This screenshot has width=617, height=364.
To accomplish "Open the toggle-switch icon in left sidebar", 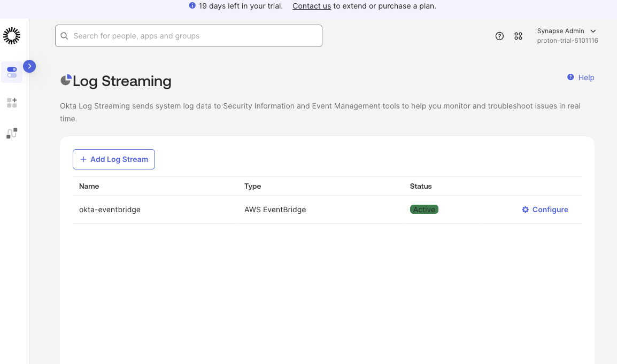I will pyautogui.click(x=12, y=72).
